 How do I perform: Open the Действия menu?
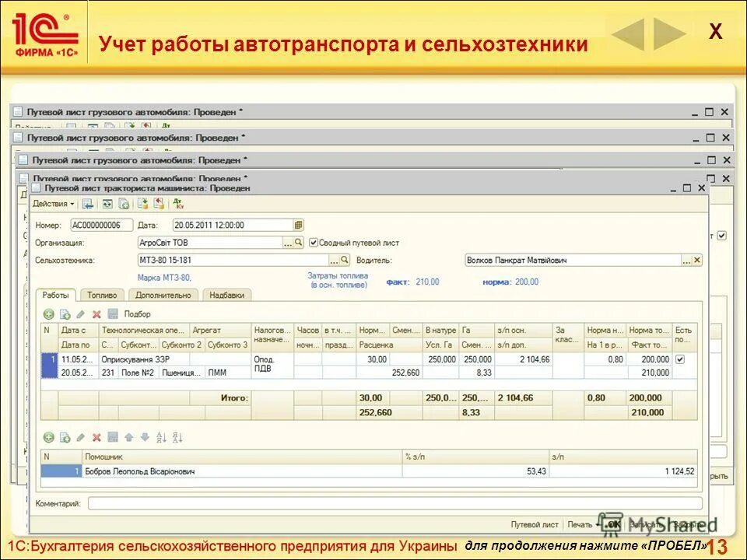pyautogui.click(x=51, y=205)
